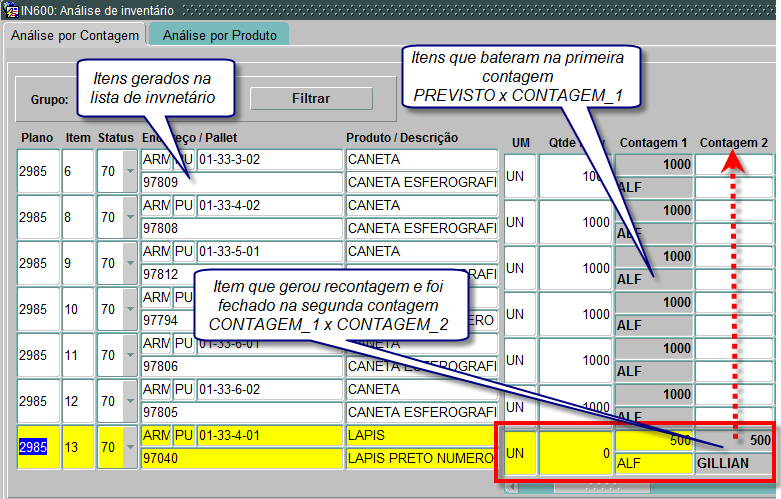Open Status dropdown for item 10

(130, 309)
